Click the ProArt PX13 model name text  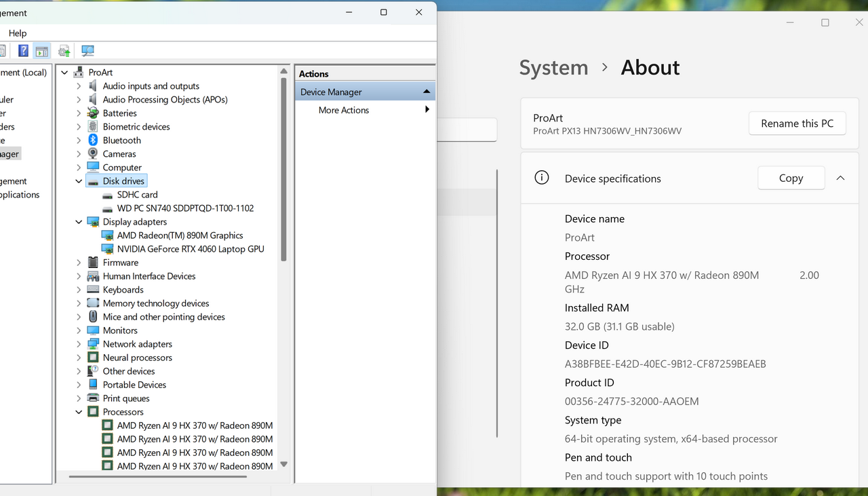[607, 131]
